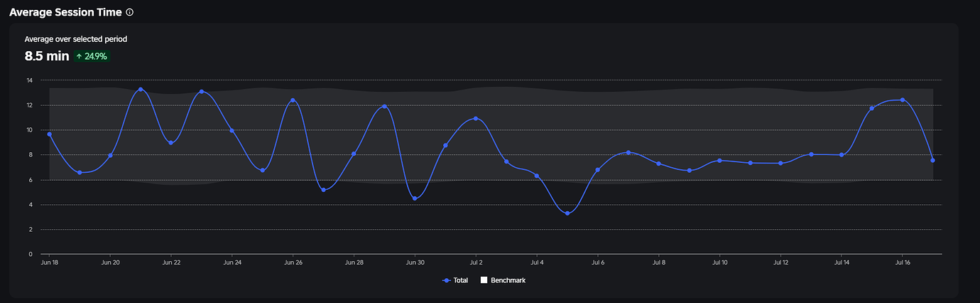Click the first data point on Jun 18
Screen dimensions: 980x303
coord(49,134)
